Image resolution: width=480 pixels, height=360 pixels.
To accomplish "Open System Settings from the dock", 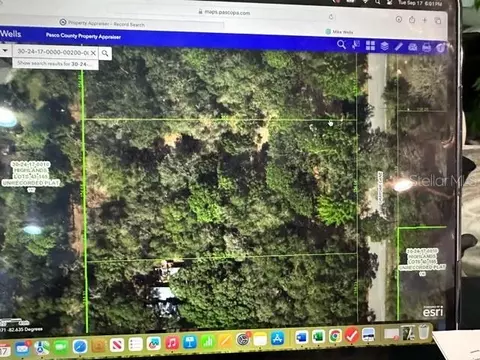I will [x=243, y=340].
